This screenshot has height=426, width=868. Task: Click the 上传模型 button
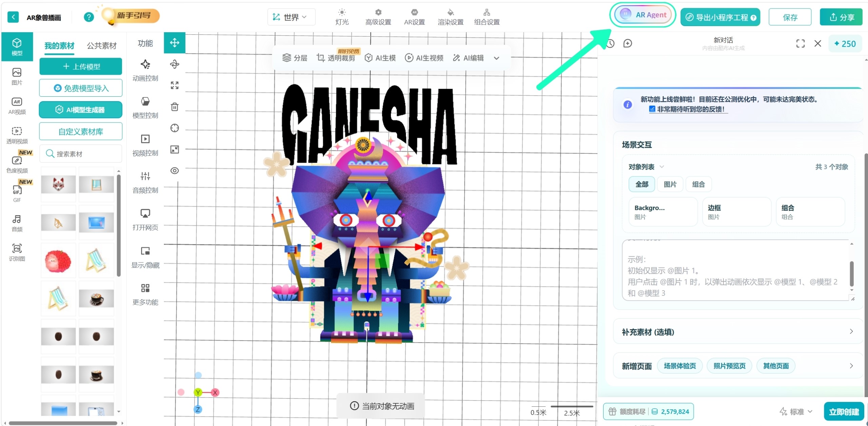tap(81, 67)
